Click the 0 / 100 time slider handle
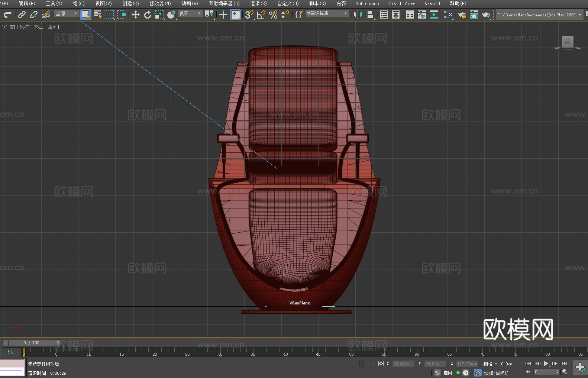588x378 pixels. 32,343
